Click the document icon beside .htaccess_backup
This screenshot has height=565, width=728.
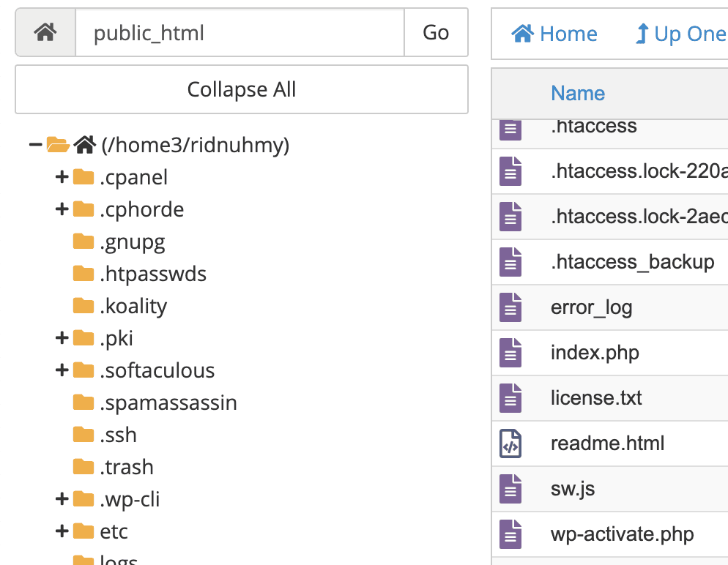[510, 261]
